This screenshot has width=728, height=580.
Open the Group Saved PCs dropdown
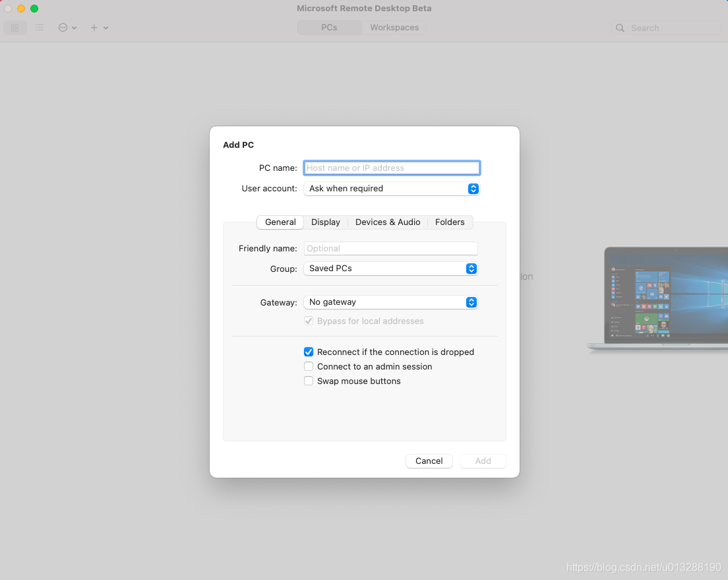(391, 269)
